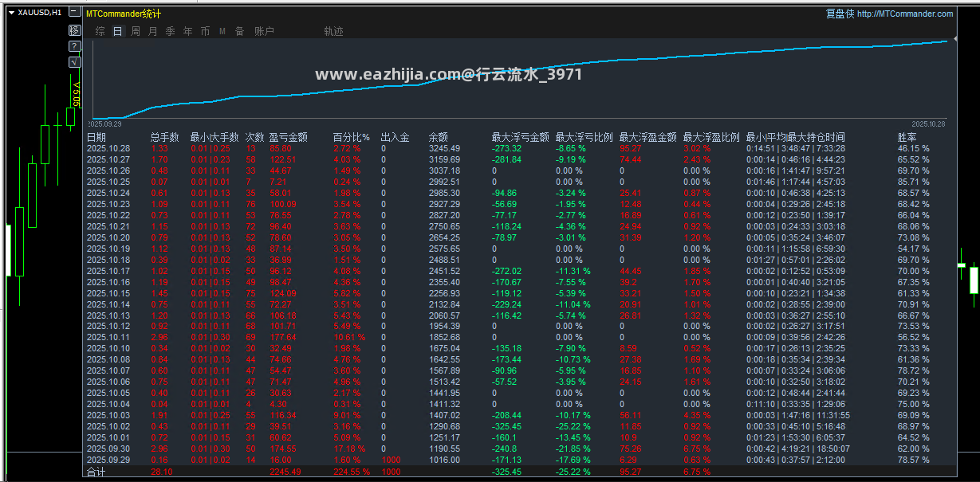Open help with the ? button
The image size is (980, 482).
[x=74, y=46]
